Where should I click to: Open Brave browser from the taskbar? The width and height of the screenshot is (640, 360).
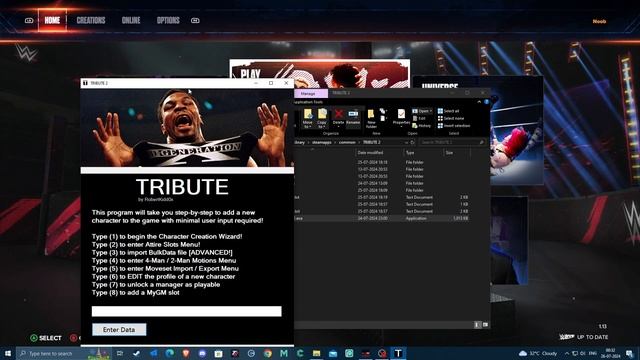coord(186,353)
